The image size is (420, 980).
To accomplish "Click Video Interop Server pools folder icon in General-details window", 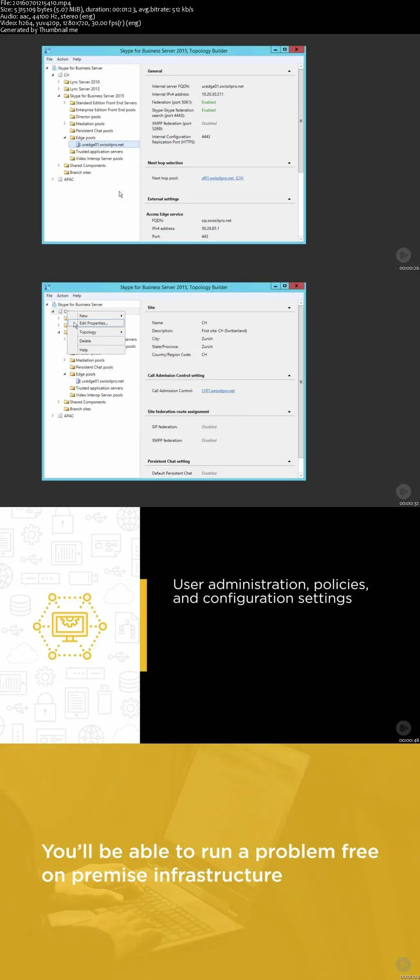I will pyautogui.click(x=72, y=158).
